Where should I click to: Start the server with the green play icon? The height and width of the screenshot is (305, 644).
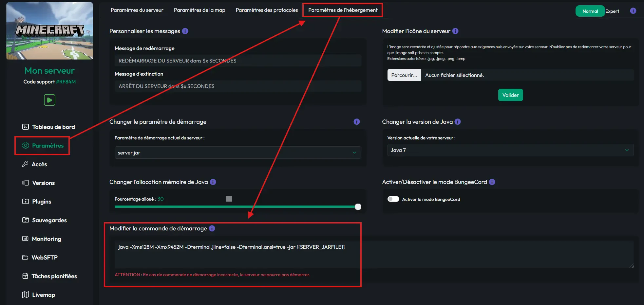(x=49, y=100)
